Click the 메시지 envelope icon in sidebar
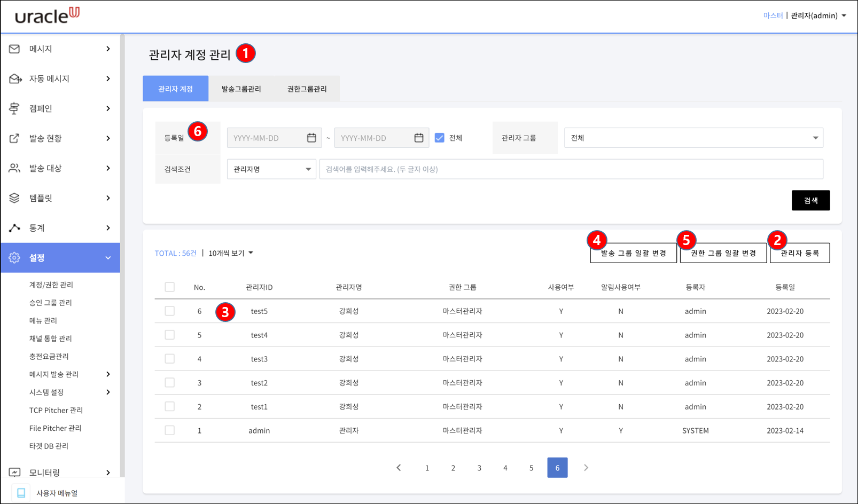Screen dimensions: 858x504 point(14,49)
